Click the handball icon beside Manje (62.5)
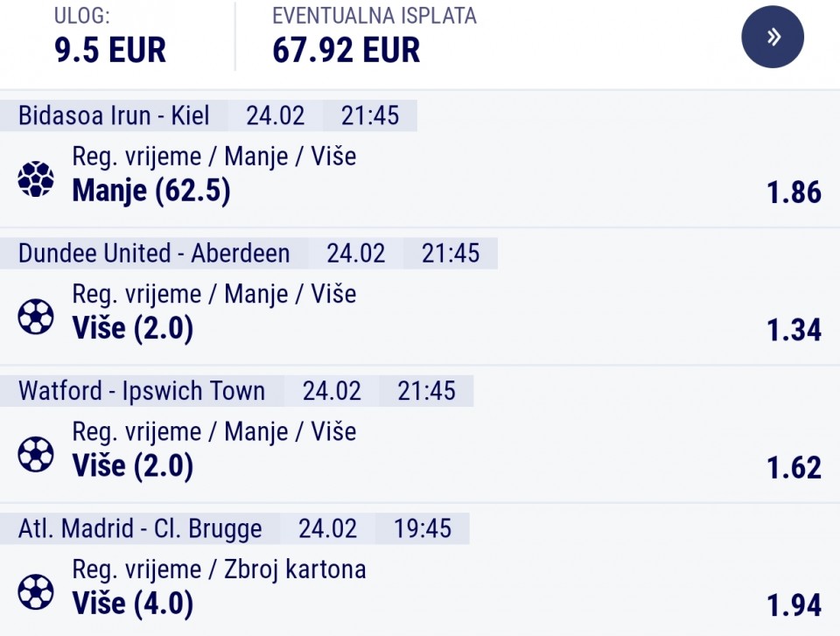 (x=36, y=178)
